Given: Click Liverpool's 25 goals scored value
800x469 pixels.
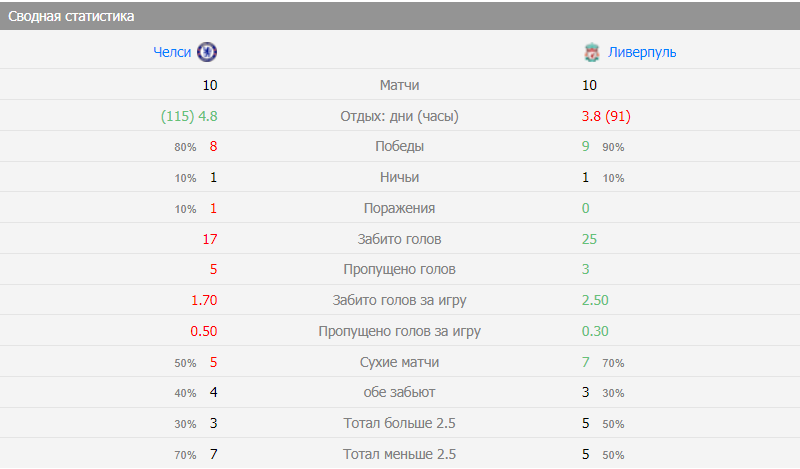Looking at the screenshot, I should pyautogui.click(x=589, y=239).
